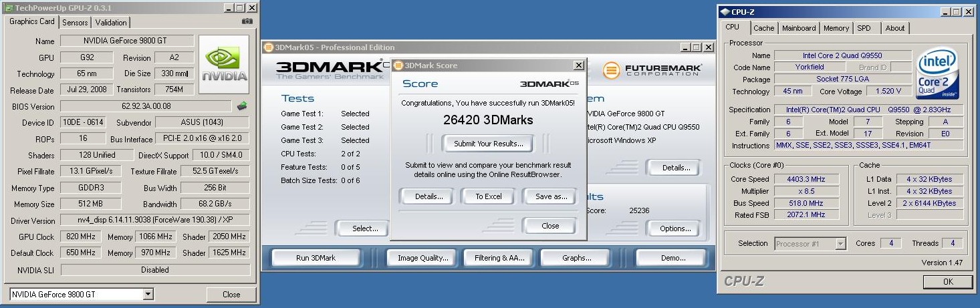Screen dimensions: 980x308
Task: Click the green BIOS save chip icon
Action: (242, 106)
